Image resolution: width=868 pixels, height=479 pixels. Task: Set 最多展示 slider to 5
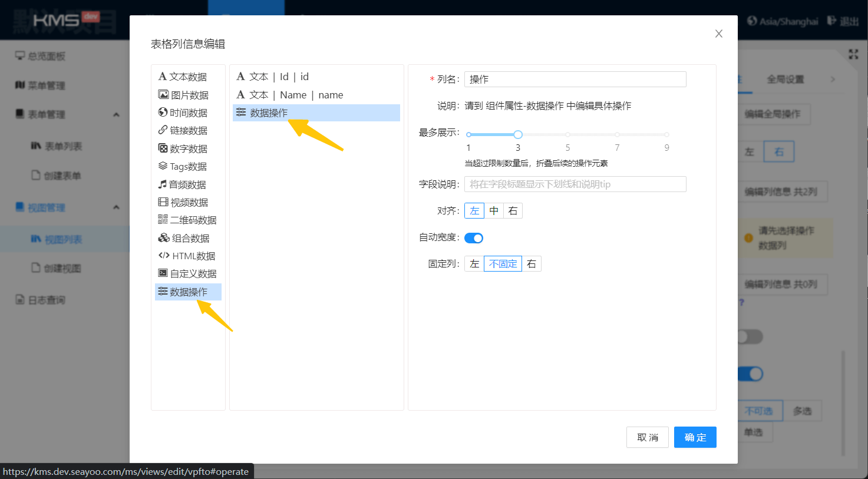click(567, 135)
